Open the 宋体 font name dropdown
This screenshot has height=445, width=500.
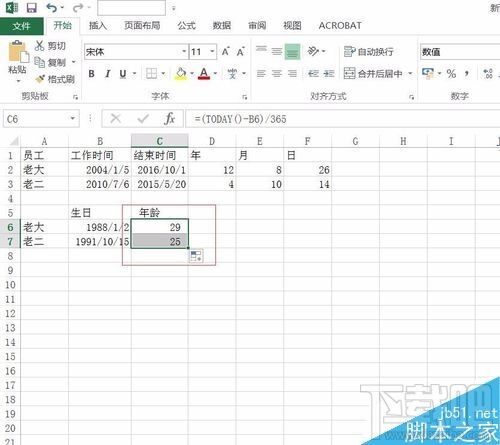click(x=184, y=52)
